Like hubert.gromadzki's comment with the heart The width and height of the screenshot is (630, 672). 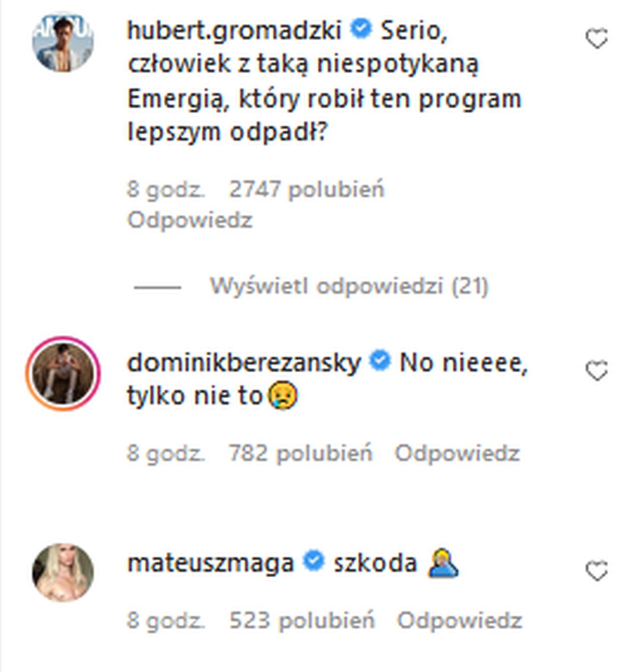click(597, 39)
